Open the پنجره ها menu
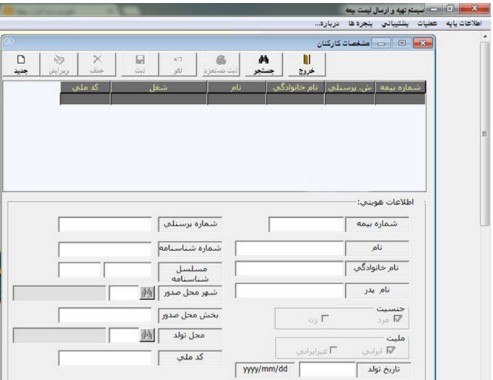 [360, 23]
